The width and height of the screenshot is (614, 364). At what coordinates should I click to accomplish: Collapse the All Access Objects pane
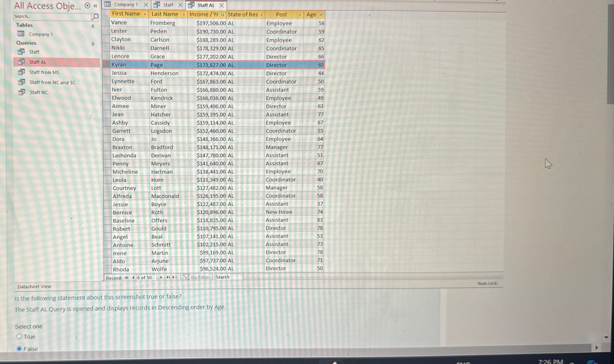(95, 6)
